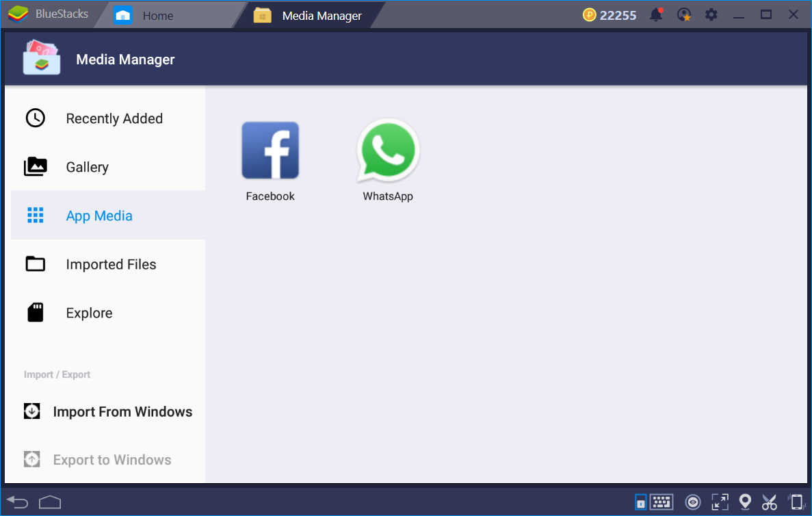Open the set location pin icon

click(x=745, y=502)
